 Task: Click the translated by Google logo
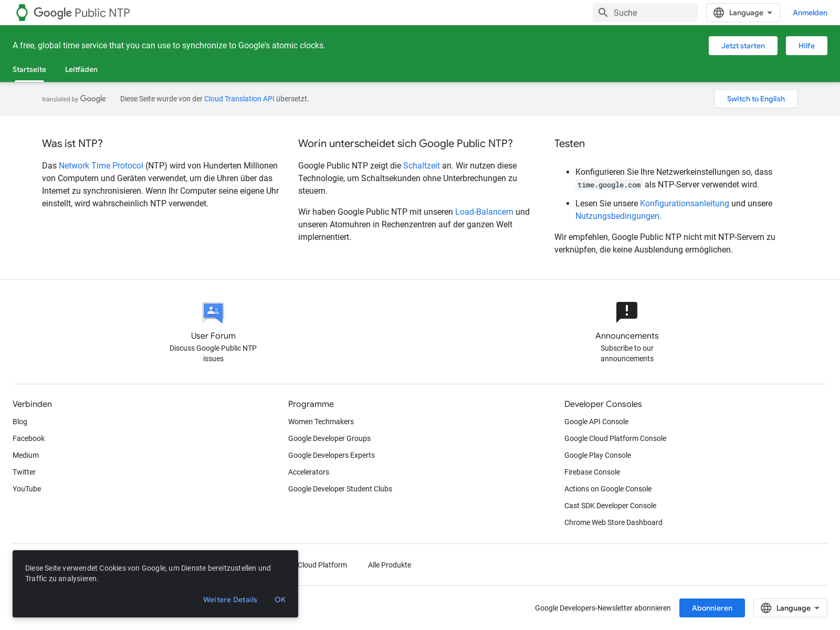click(x=74, y=99)
